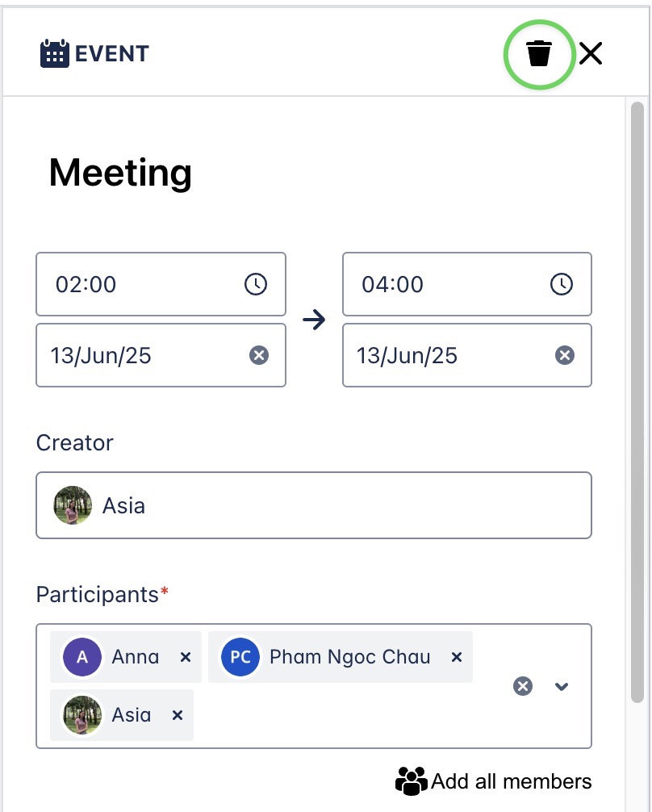Open start time clock picker
The height and width of the screenshot is (812, 652).
click(256, 284)
